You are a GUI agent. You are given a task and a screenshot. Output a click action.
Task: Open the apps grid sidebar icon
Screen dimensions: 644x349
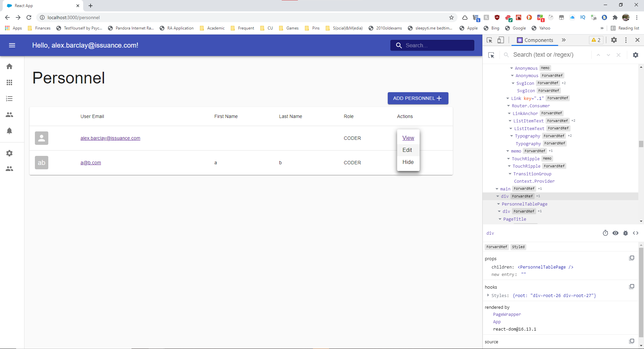(x=9, y=82)
